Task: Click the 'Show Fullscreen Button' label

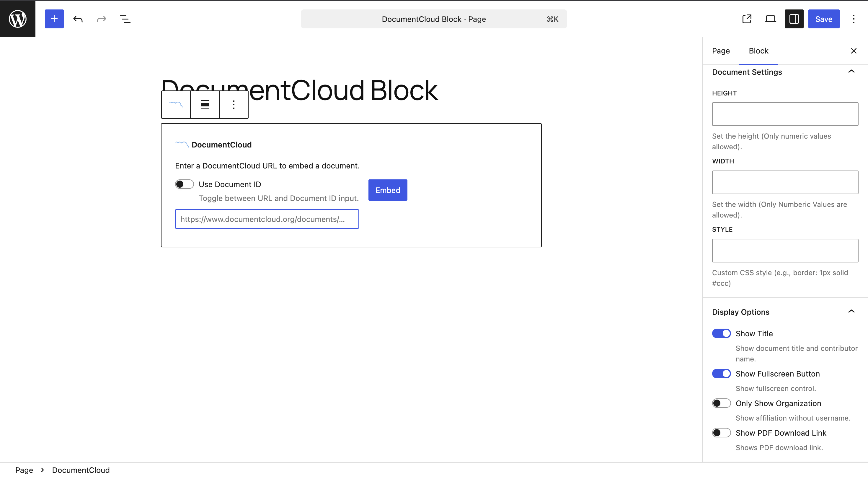Action: tap(778, 374)
